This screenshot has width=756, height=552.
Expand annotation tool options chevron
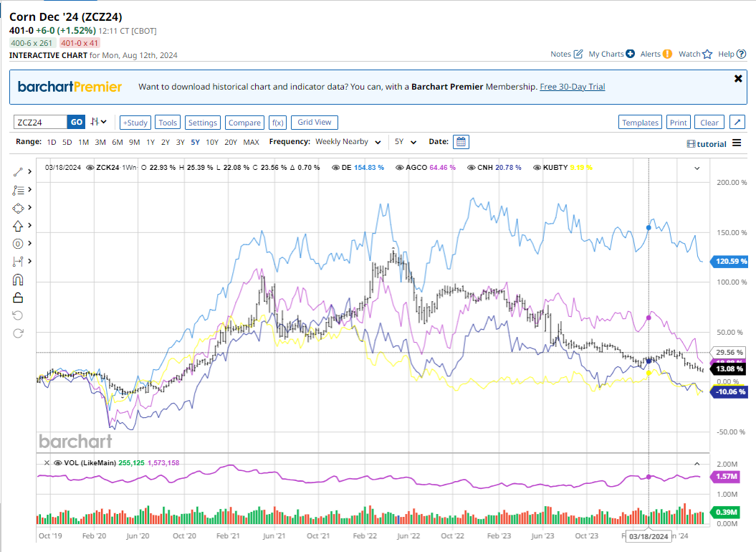[30, 190]
